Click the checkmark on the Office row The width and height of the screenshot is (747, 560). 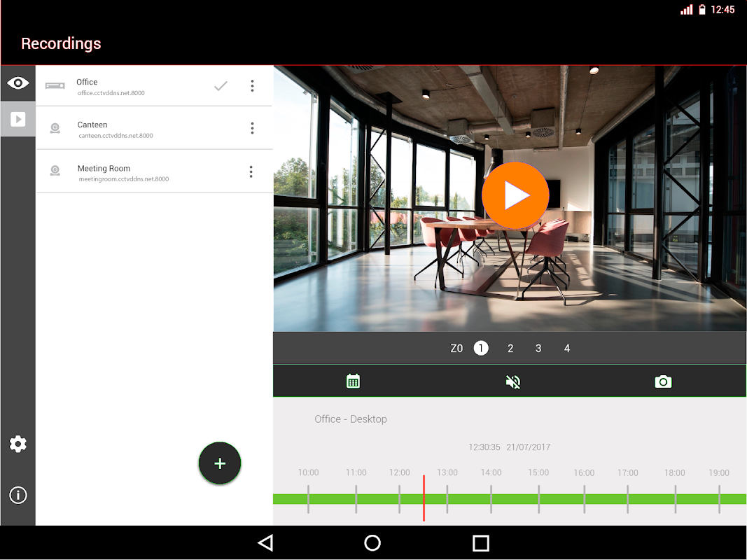tap(221, 86)
